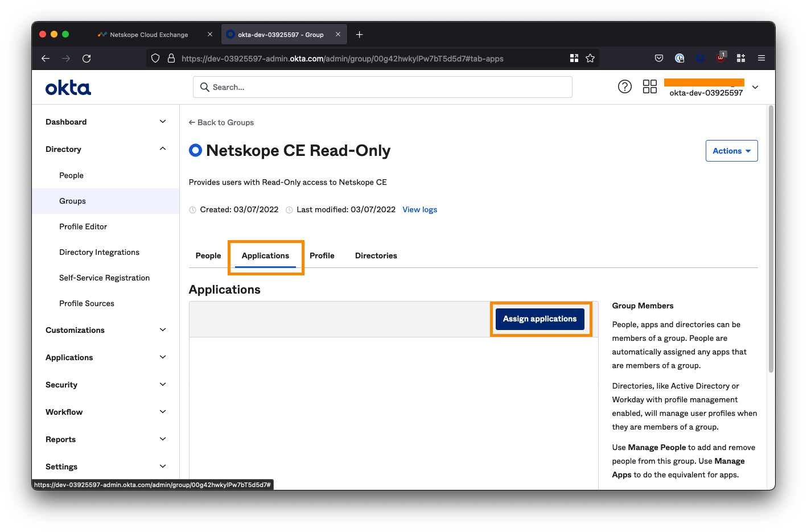Open new browser tab

click(x=359, y=35)
